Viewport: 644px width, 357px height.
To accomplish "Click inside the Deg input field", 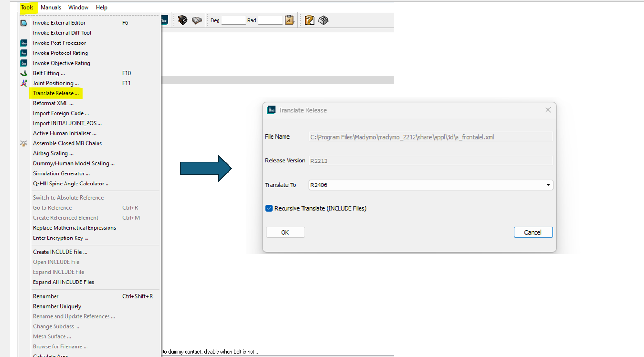I will 233,20.
